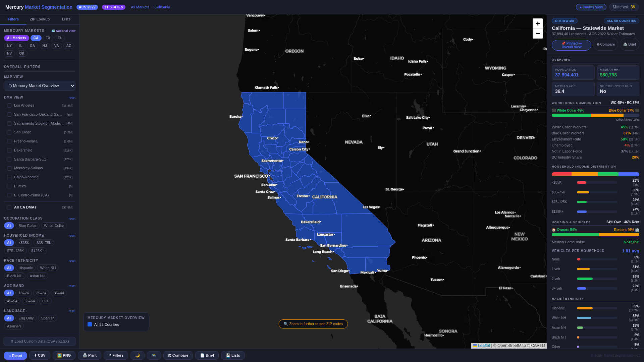Check the Los Angeles DMA checkbox
This screenshot has height=362, width=644.
coord(9,106)
